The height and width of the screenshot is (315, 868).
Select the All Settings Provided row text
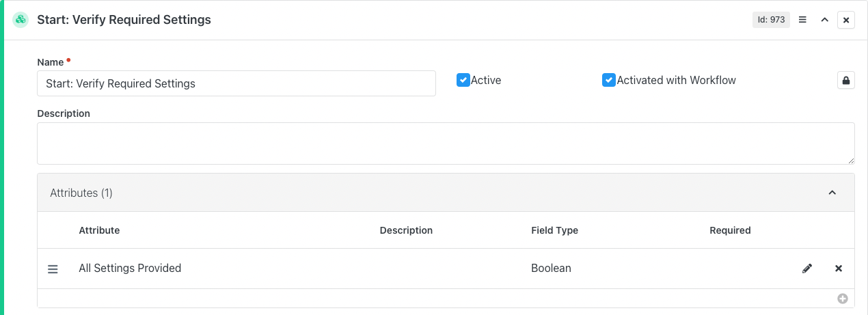[130, 268]
